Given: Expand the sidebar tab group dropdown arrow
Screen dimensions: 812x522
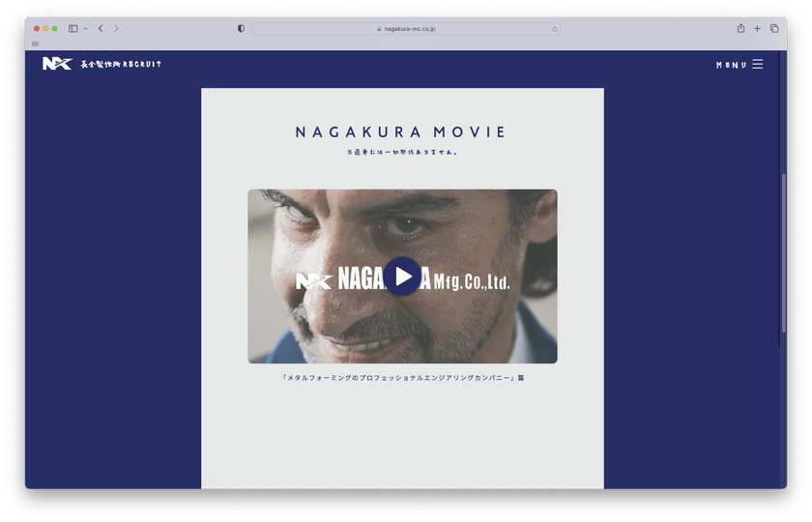Looking at the screenshot, I should point(85,28).
